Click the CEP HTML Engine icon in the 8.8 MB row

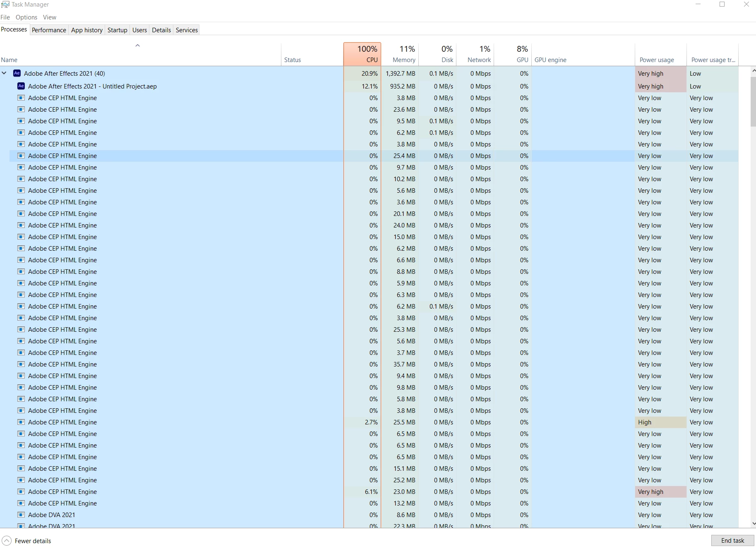[x=21, y=272]
